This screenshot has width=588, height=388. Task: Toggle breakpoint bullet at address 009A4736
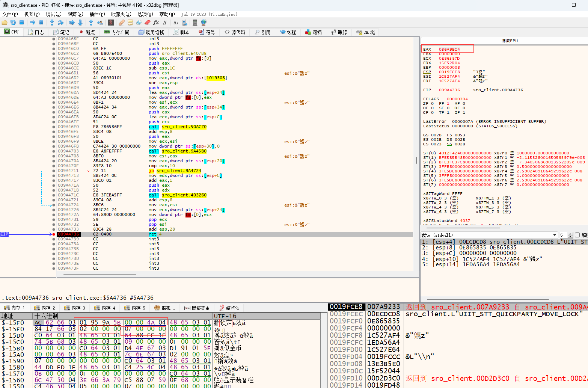tap(54, 234)
